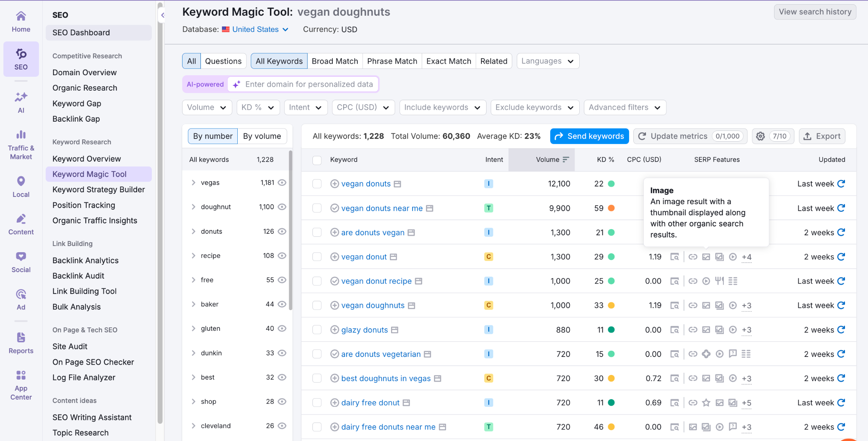Refresh metrics for vegan donuts row
This screenshot has width=868, height=441.
point(841,184)
